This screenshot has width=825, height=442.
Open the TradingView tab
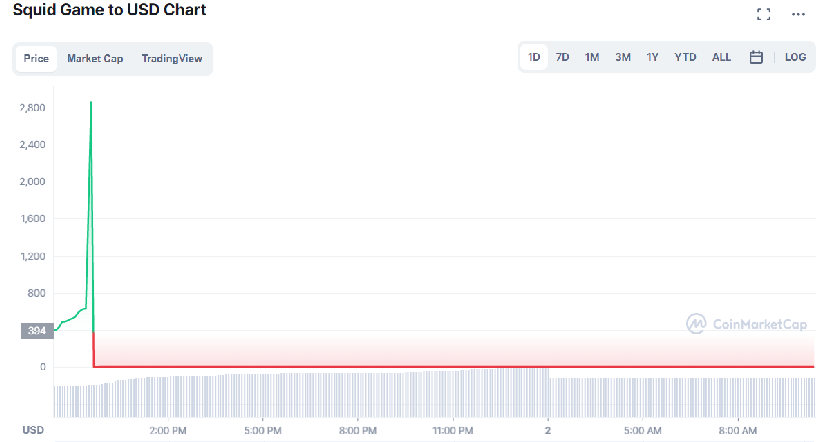172,58
